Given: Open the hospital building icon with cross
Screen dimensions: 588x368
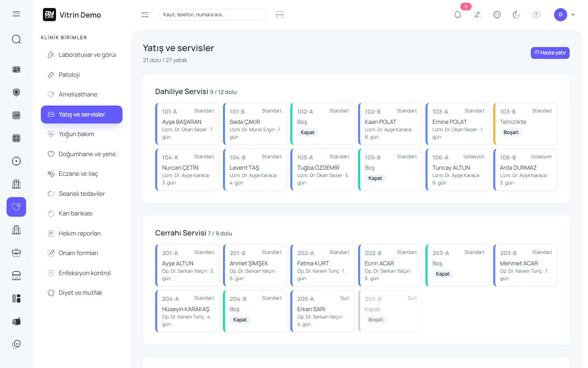Looking at the screenshot, I should click(x=16, y=184).
